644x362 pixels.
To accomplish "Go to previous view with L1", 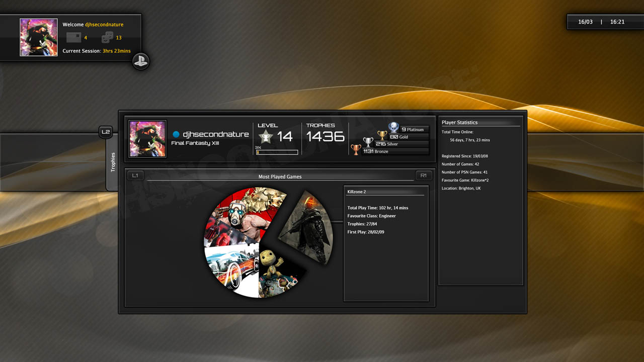I will coord(135,175).
